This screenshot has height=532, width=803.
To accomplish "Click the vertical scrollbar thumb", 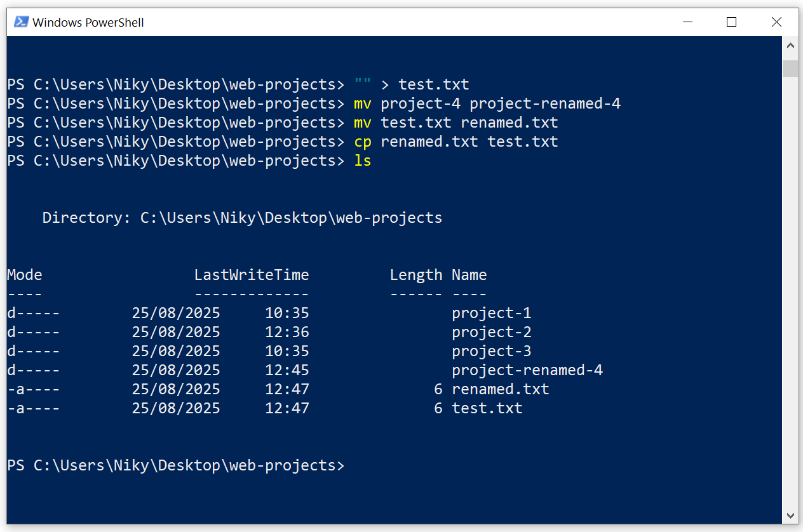I will [x=790, y=68].
